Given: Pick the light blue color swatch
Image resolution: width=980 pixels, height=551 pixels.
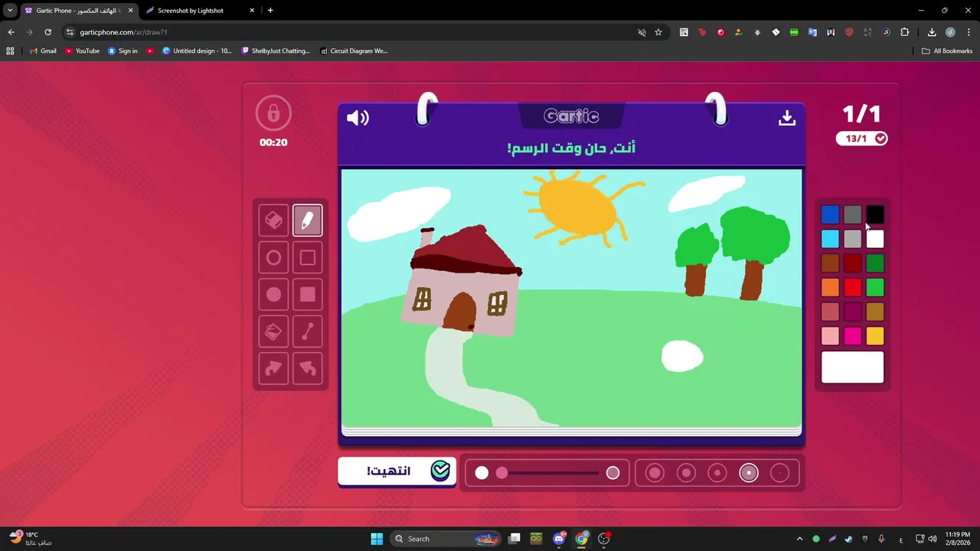Looking at the screenshot, I should pos(830,239).
